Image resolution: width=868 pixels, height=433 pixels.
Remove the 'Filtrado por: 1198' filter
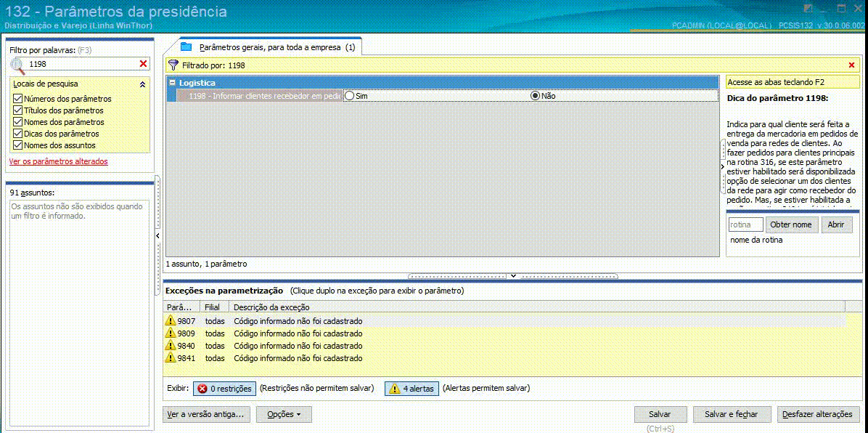(851, 65)
